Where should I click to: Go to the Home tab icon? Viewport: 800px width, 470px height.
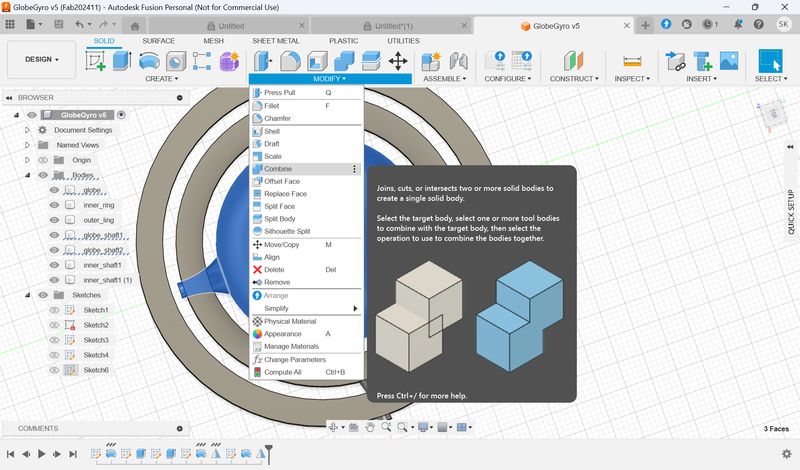coord(135,26)
